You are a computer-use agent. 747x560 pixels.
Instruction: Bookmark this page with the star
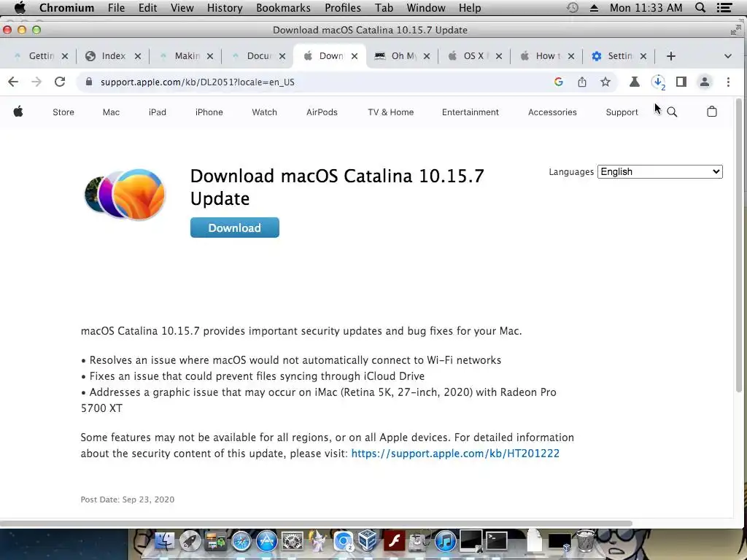(605, 82)
